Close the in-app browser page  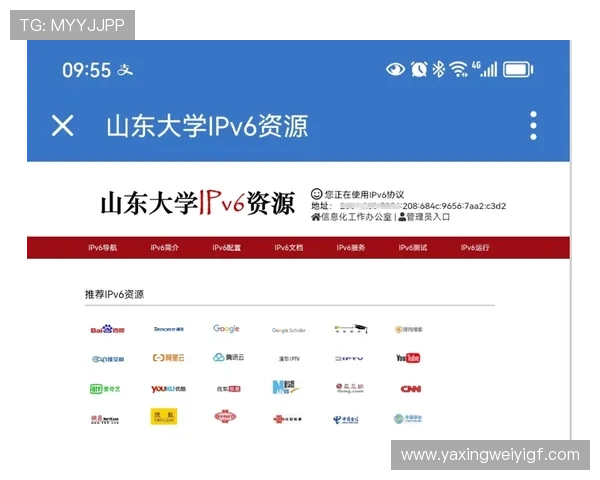(62, 126)
